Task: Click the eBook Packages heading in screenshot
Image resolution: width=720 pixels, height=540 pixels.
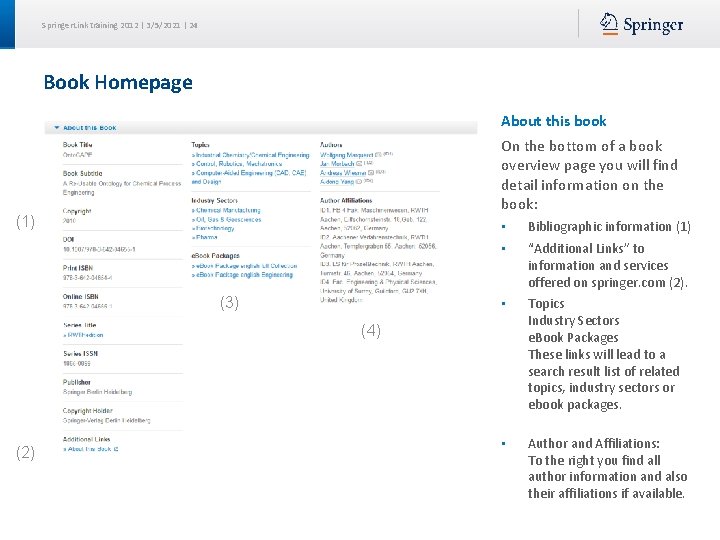Action: pyautogui.click(x=215, y=256)
